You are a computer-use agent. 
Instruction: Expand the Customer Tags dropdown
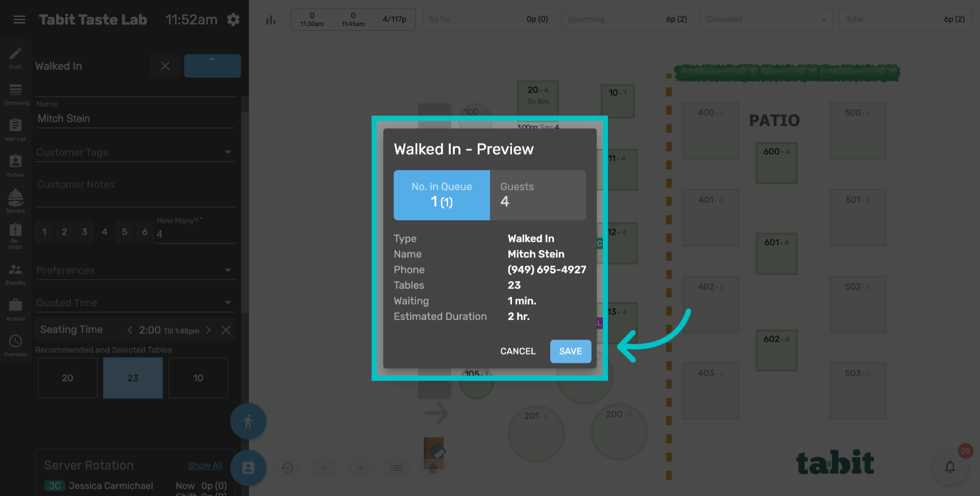tap(228, 152)
